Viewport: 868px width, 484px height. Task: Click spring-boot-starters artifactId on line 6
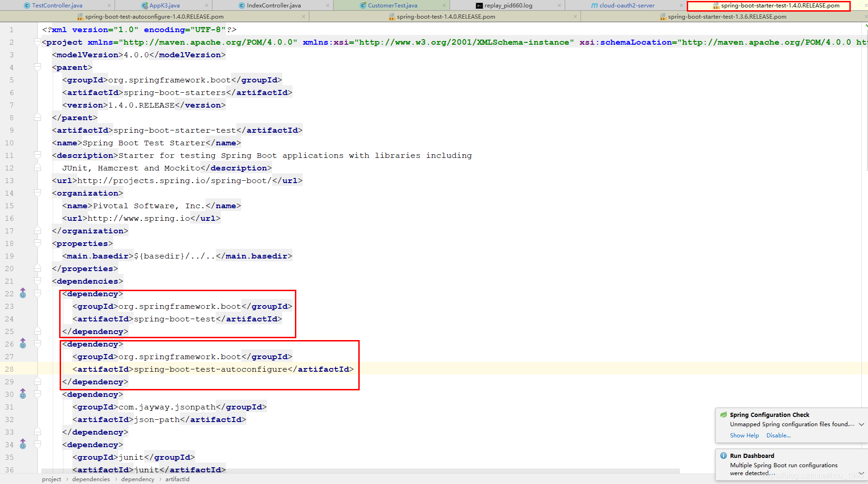175,92
